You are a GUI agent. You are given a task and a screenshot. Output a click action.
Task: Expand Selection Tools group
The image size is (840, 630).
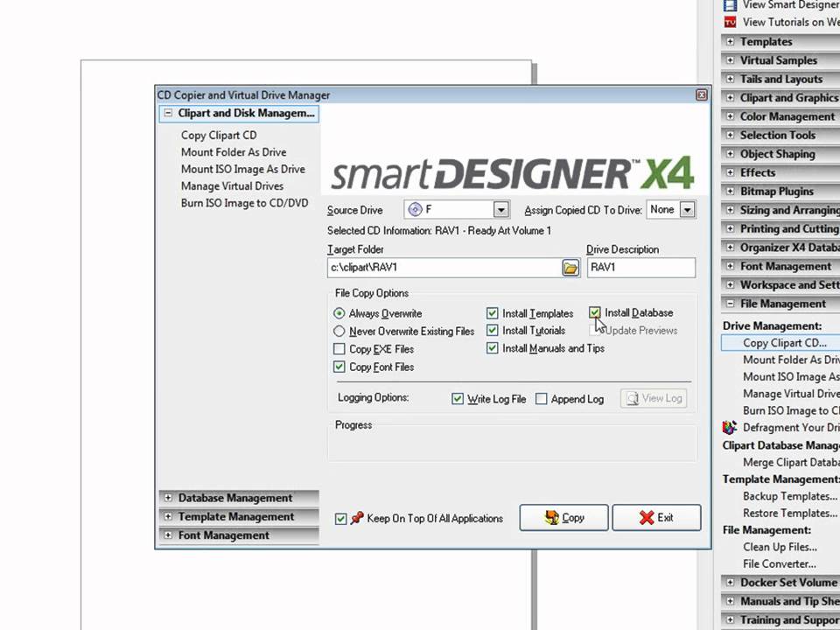[x=730, y=135]
